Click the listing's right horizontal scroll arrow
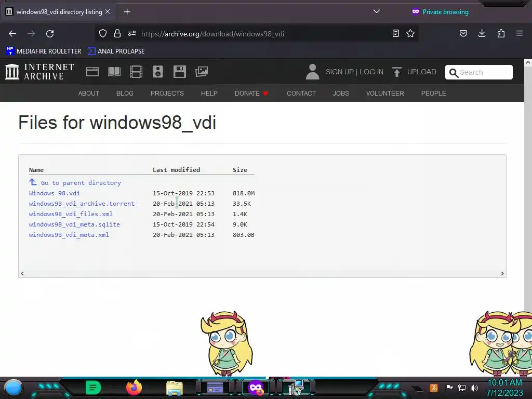This screenshot has width=532, height=399. tap(502, 273)
